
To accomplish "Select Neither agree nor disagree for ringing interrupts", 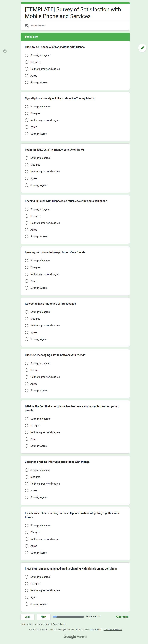I will click(x=27, y=484).
